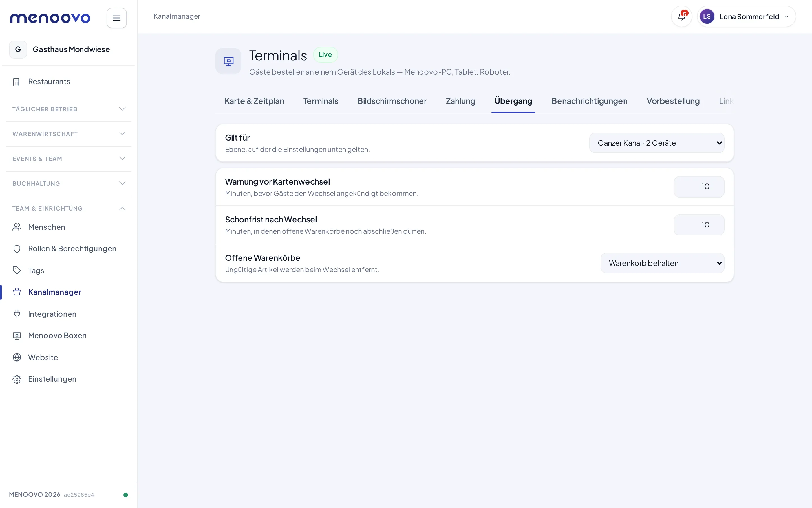This screenshot has height=508, width=812.
Task: Open Menoovo Boxen in the sidebar
Action: click(69, 336)
